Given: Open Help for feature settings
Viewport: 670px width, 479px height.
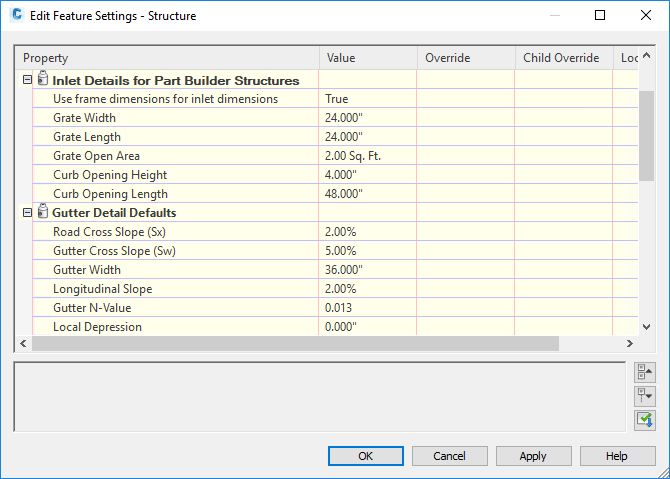Looking at the screenshot, I should click(617, 456).
